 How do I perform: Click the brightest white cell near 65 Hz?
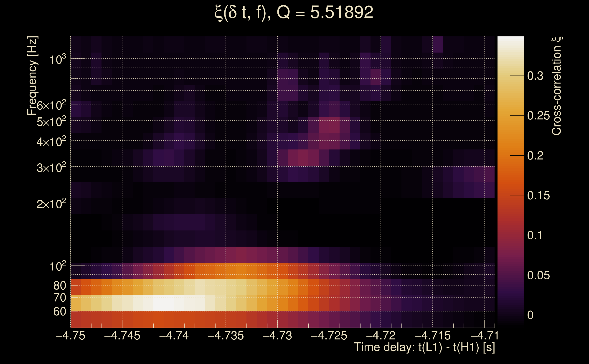[x=164, y=303]
